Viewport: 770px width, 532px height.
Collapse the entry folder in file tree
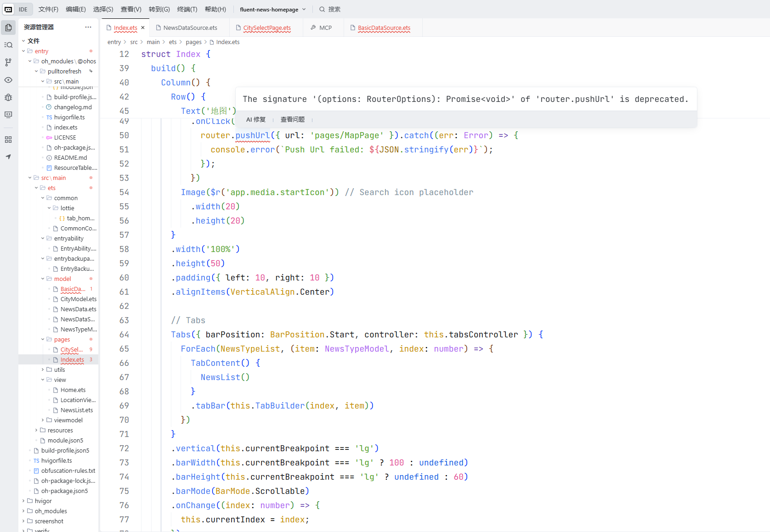(x=23, y=51)
